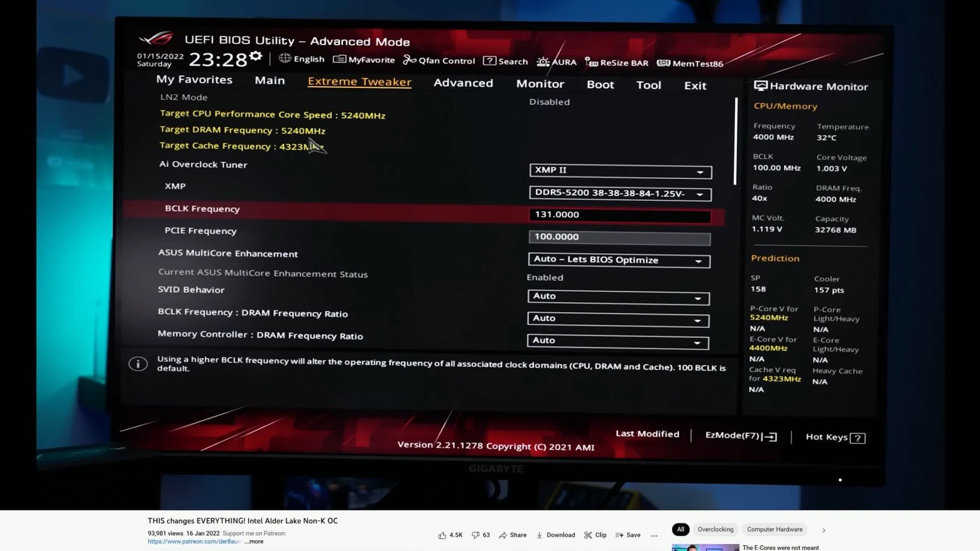Expand ASUS MultiCore Enhancement dropdown
Viewport: 980px width, 551px height.
pyautogui.click(x=619, y=260)
